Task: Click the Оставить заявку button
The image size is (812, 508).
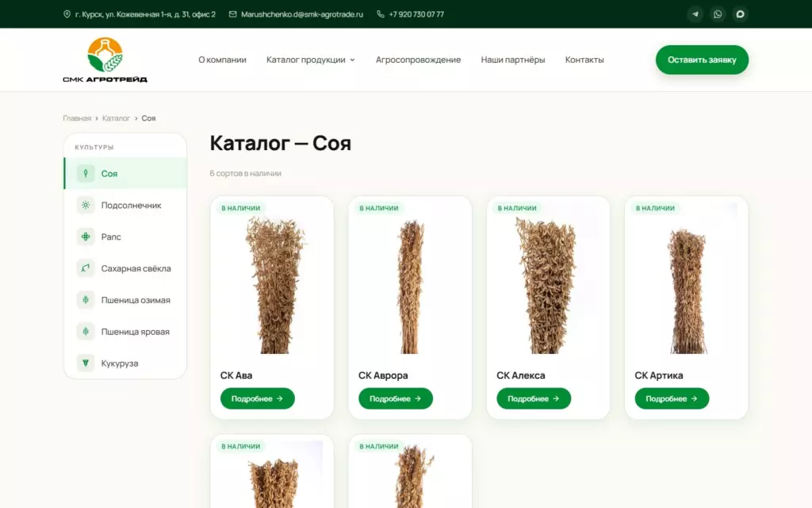Action: point(703,60)
